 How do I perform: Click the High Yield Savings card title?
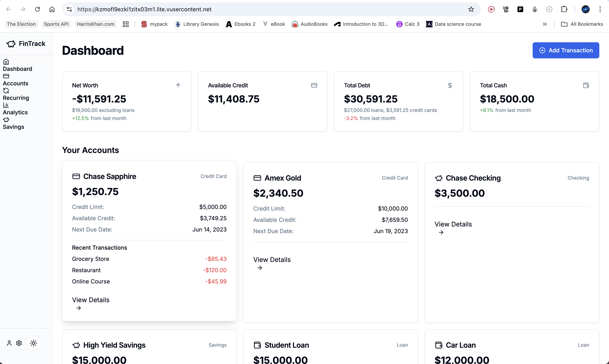[x=114, y=345]
